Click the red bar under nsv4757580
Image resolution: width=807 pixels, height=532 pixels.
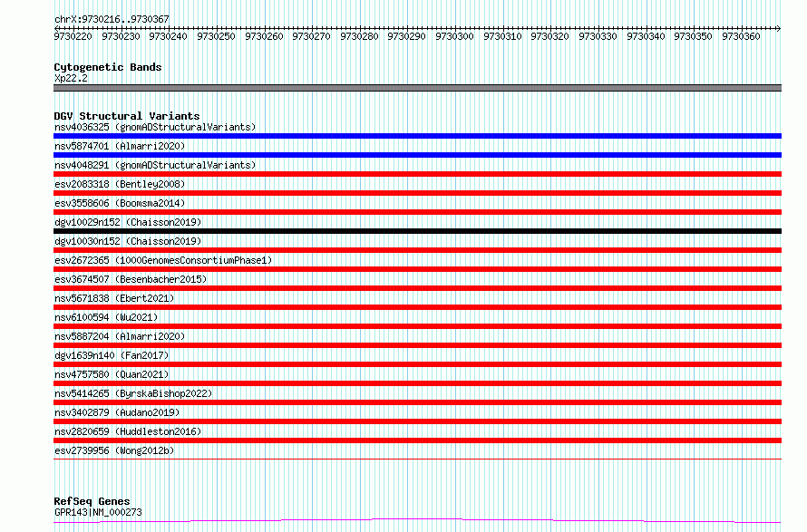point(417,383)
